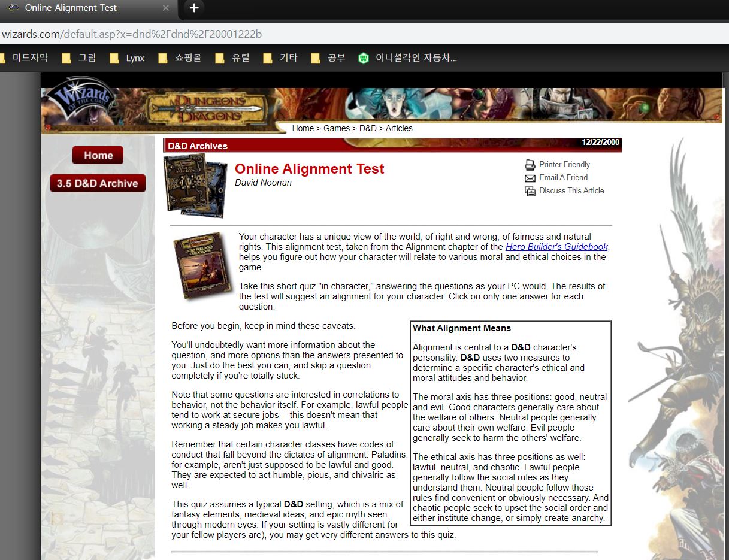Select the Online Alignment Test browser tab
The width and height of the screenshot is (729, 560).
(x=88, y=8)
